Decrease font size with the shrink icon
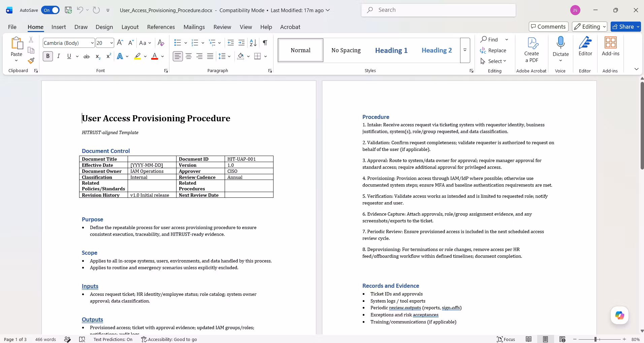644x343 pixels. point(131,43)
